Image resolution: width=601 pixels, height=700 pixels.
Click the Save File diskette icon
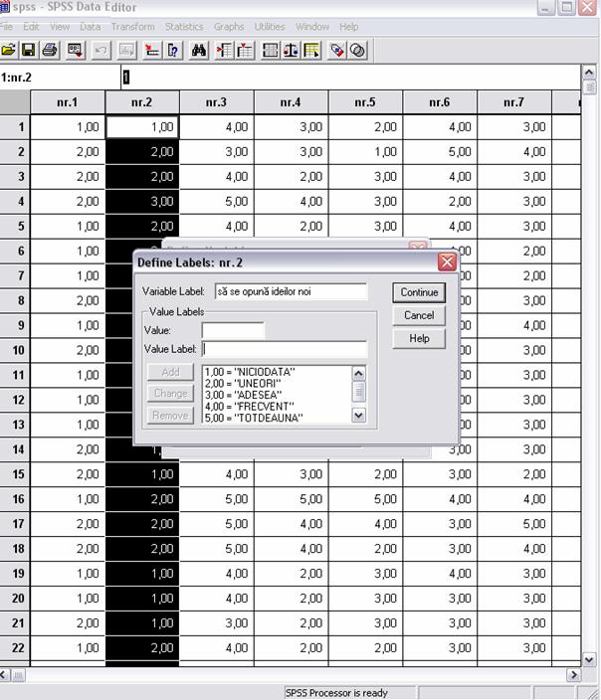pyautogui.click(x=29, y=50)
